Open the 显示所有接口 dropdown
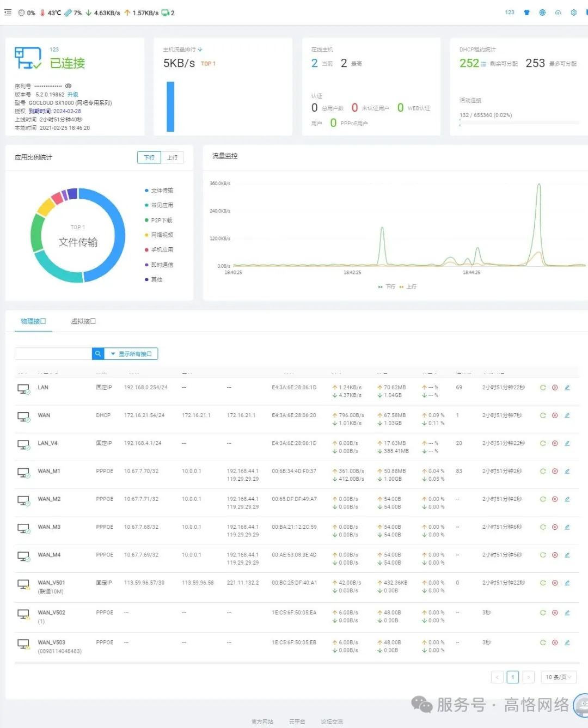The height and width of the screenshot is (728, 588). [131, 354]
